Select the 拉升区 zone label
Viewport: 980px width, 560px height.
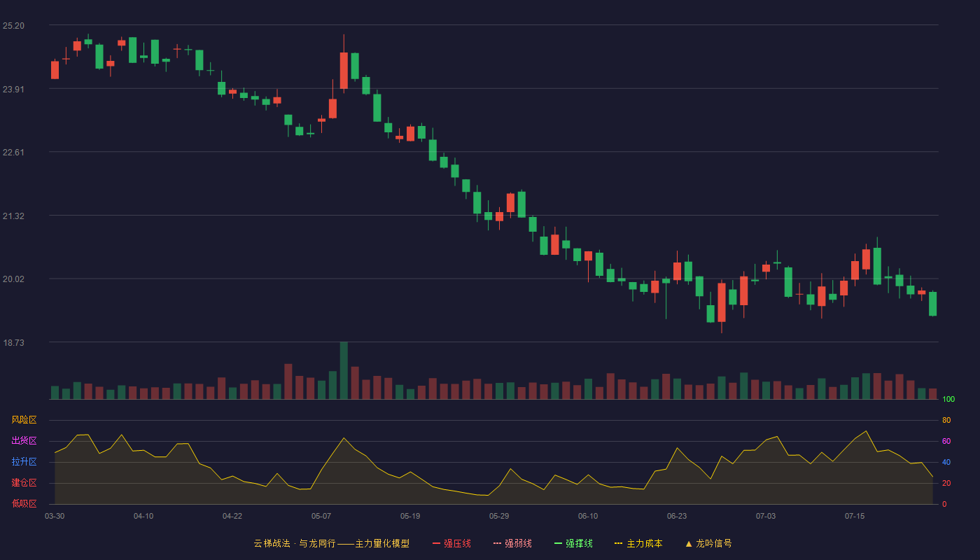(x=24, y=462)
